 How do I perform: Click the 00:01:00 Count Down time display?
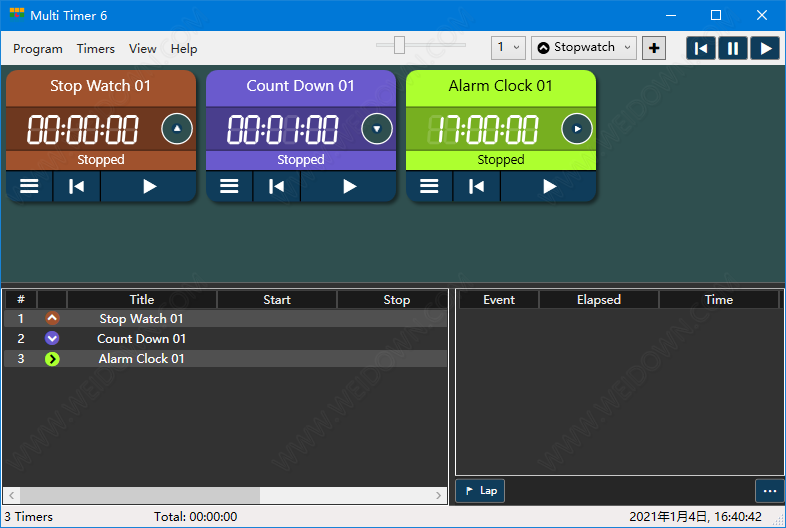(x=283, y=129)
